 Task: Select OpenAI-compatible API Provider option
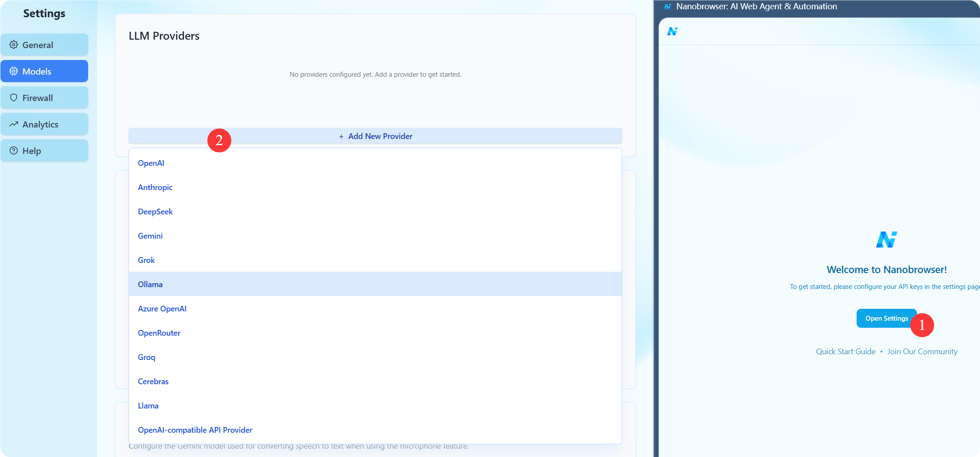tap(195, 430)
